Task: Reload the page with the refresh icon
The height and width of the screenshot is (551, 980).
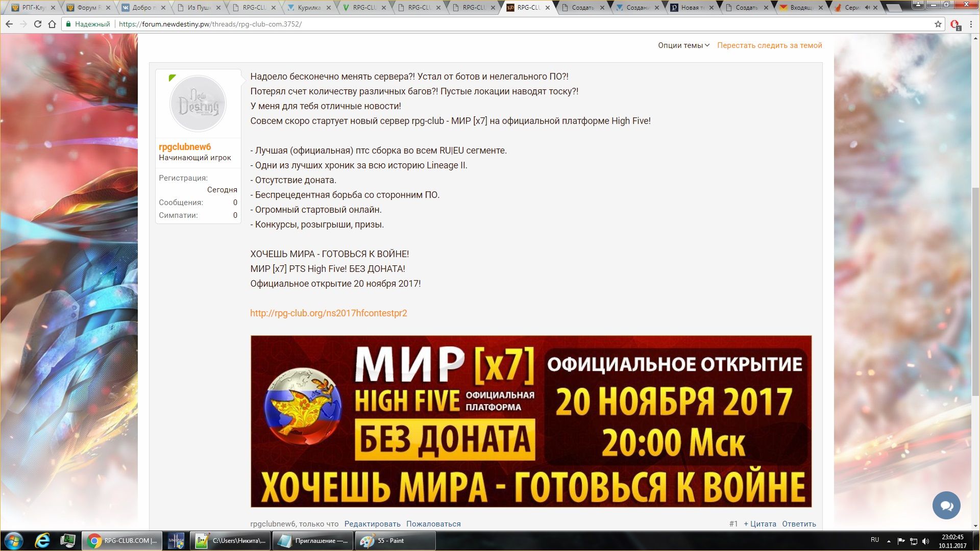Action: [37, 24]
